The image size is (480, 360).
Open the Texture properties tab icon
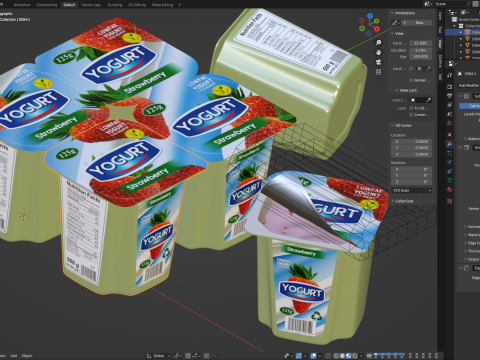tap(449, 201)
